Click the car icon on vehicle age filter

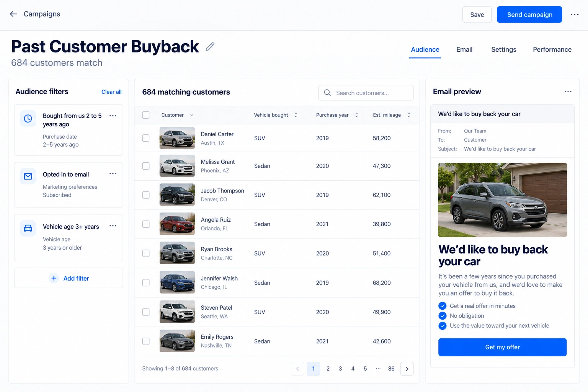click(x=28, y=229)
